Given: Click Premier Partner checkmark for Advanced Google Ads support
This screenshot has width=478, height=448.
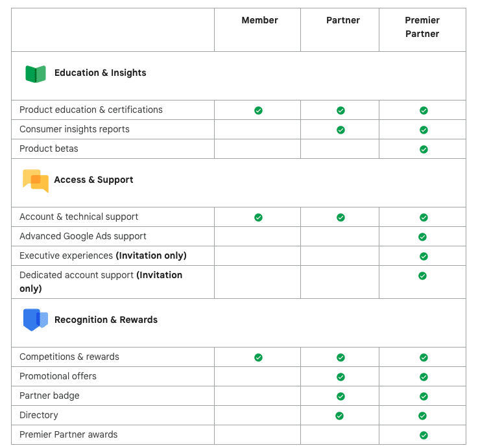Looking at the screenshot, I should pyautogui.click(x=422, y=237).
